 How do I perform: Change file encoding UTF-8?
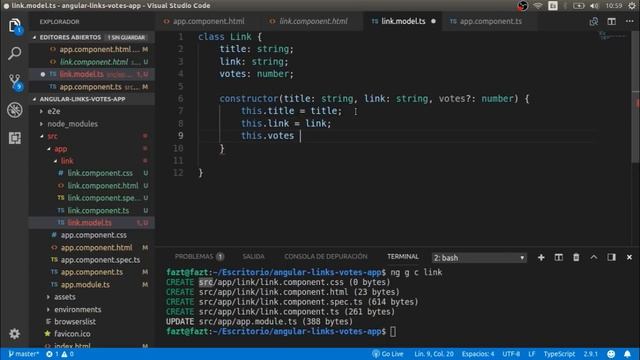pos(511,354)
